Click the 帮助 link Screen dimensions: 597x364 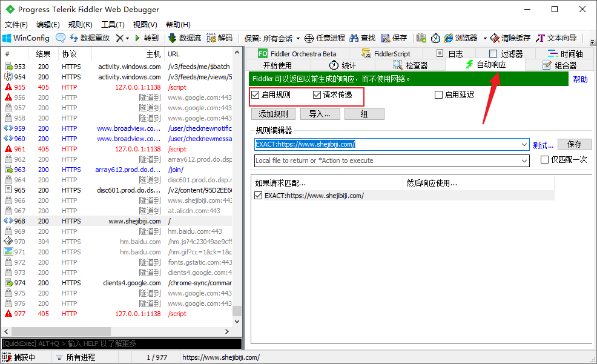tap(579, 79)
